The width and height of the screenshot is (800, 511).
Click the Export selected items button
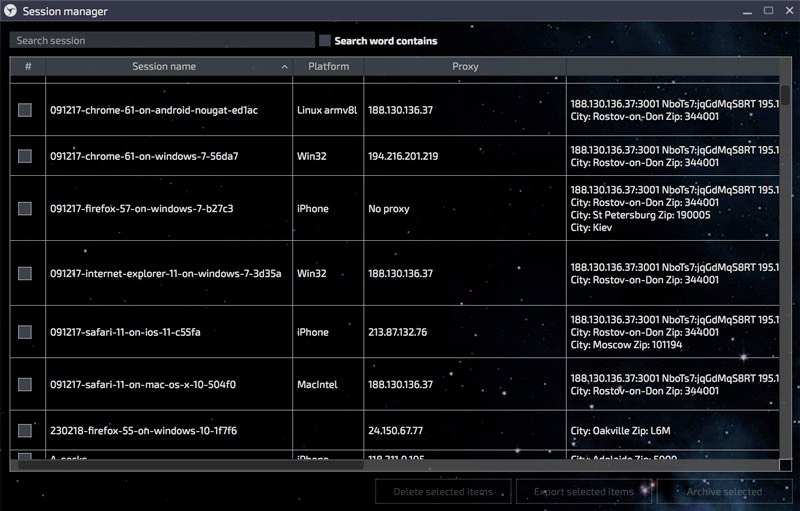pos(584,492)
